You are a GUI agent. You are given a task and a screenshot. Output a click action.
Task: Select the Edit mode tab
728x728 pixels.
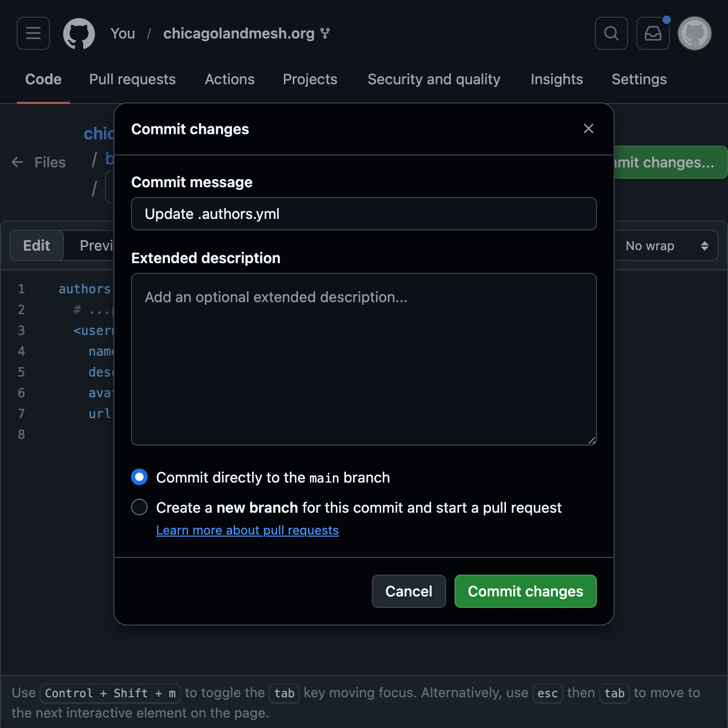click(x=37, y=245)
